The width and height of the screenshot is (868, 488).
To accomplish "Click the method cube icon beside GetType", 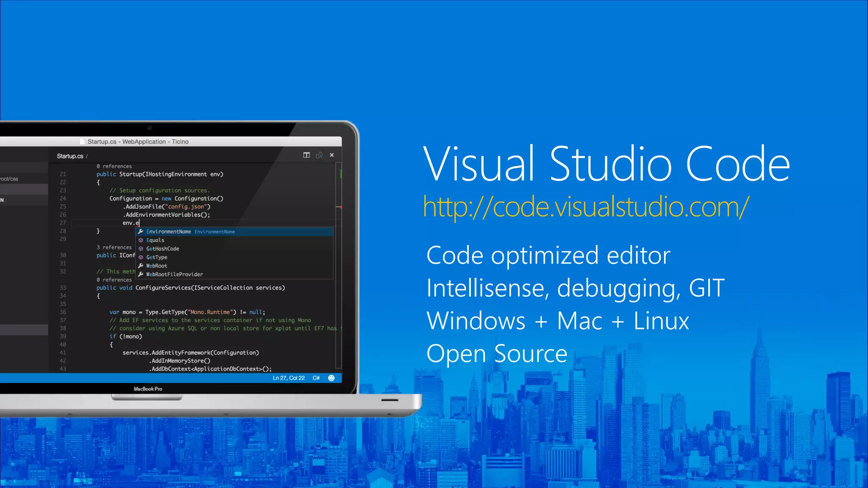I will [x=141, y=257].
